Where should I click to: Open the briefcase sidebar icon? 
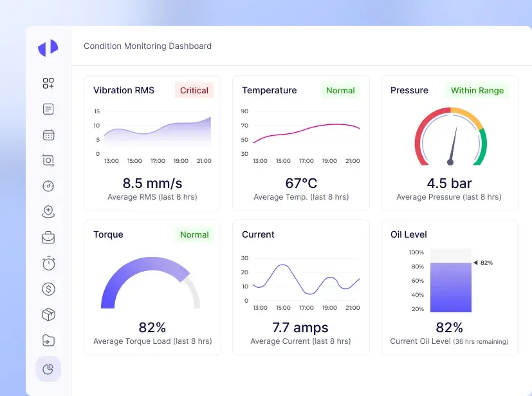coord(48,238)
